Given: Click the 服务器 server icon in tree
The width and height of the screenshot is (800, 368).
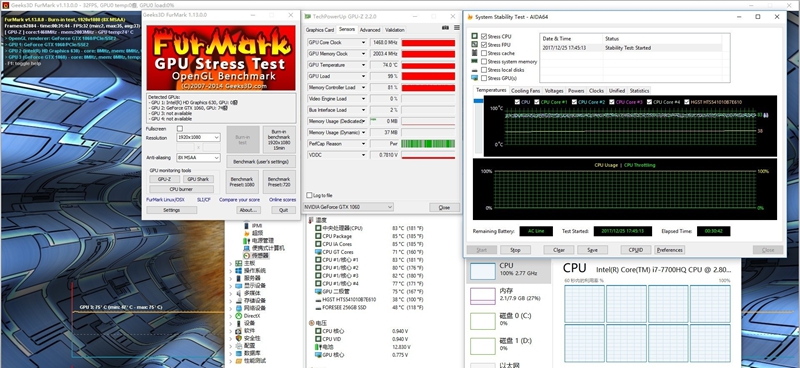Looking at the screenshot, I should point(239,278).
